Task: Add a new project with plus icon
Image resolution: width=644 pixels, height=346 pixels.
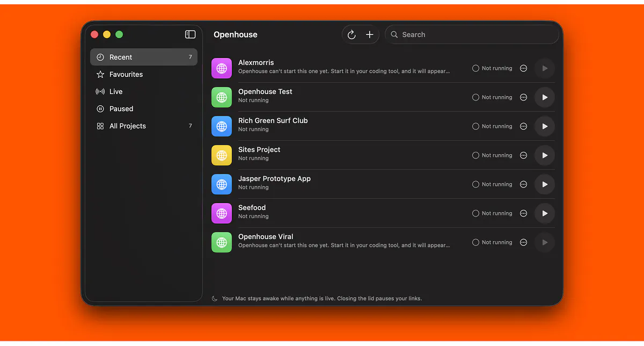Action: point(370,34)
